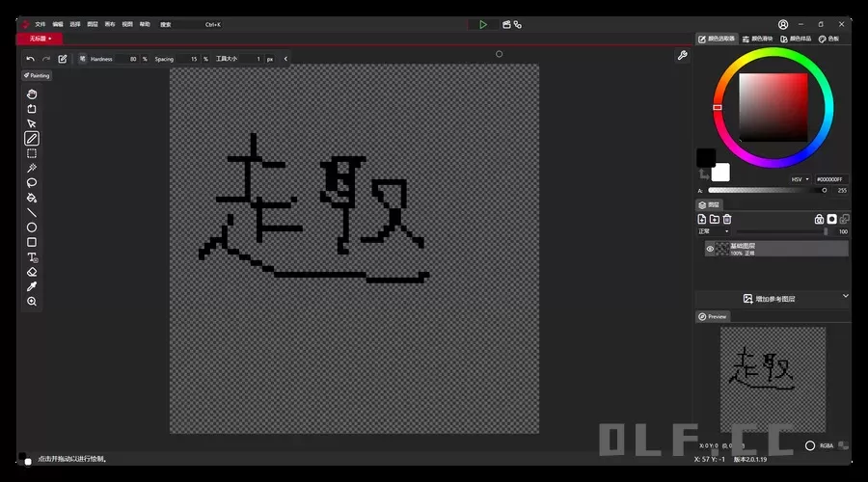Select the lasso tool
This screenshot has width=868, height=482.
32,182
